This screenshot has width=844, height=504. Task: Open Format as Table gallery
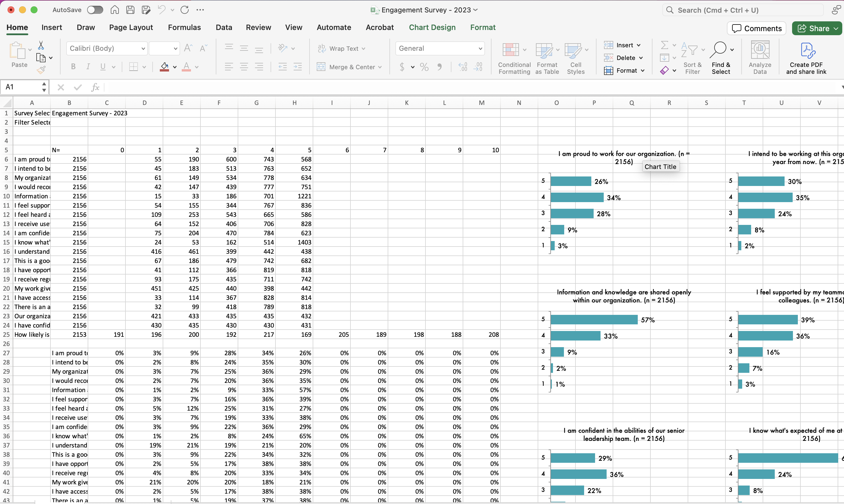point(547,58)
